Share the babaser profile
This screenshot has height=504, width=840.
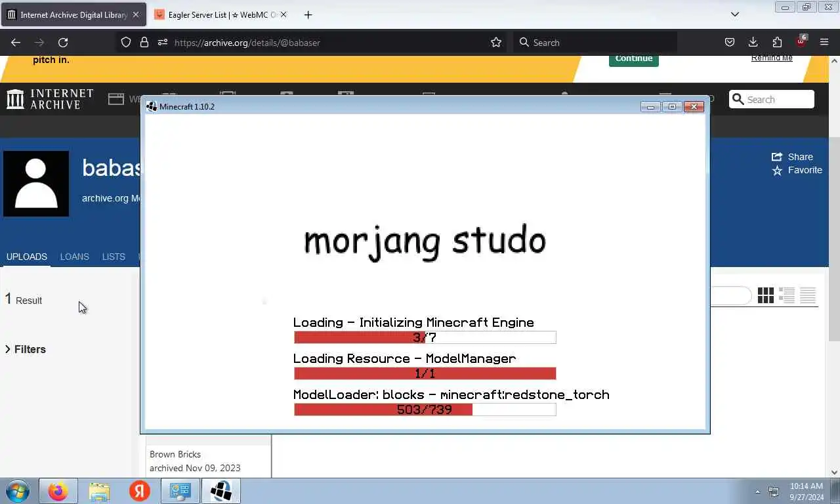tap(792, 157)
